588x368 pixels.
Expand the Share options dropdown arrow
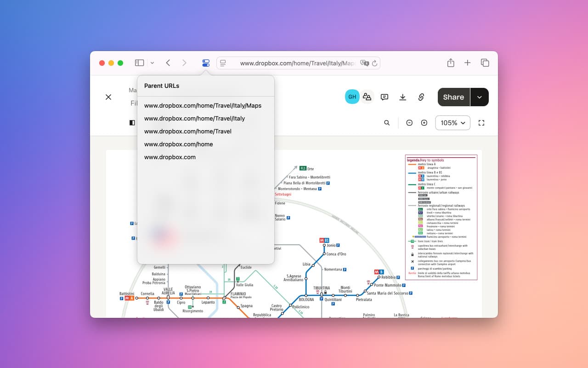click(x=480, y=97)
